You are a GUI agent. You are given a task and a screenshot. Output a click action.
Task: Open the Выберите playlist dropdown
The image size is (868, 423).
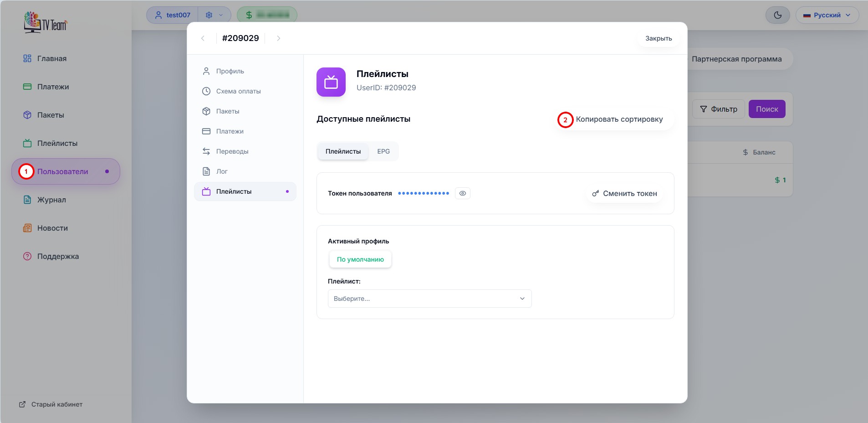(x=429, y=299)
